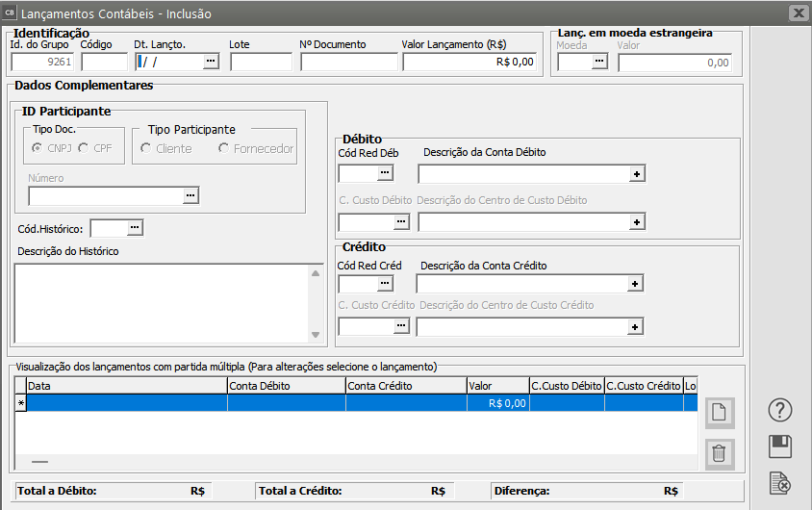This screenshot has width=812, height=510.
Task: Click the help question mark icon
Action: 779,411
